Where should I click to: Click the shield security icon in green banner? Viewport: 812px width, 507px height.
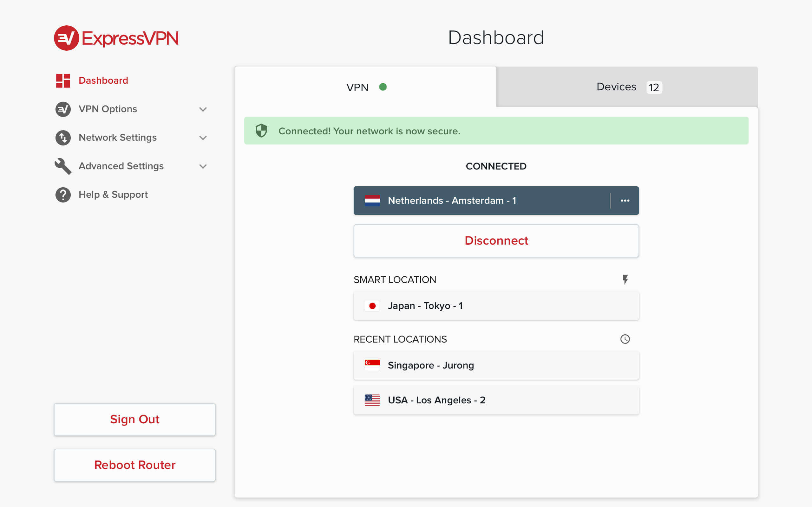[x=262, y=131]
